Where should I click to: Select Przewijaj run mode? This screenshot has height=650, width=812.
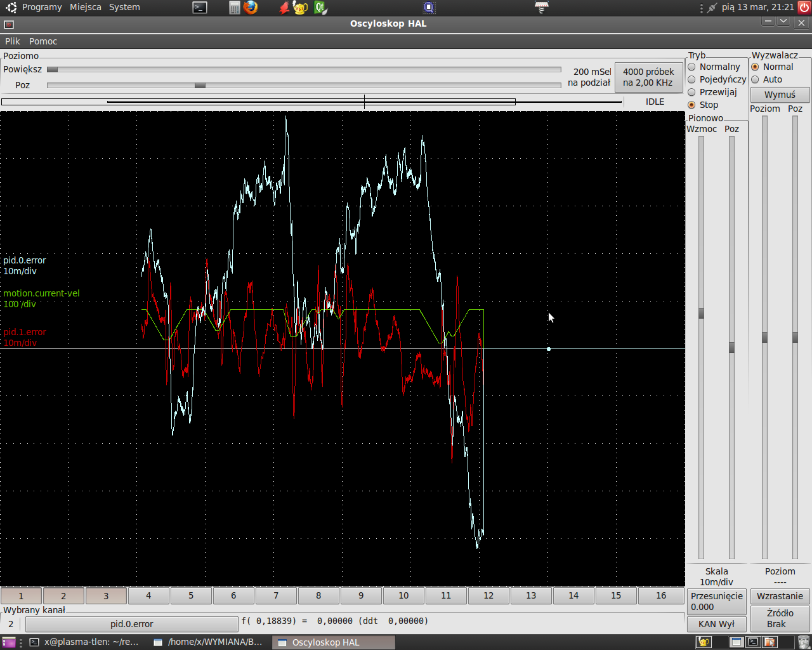click(x=712, y=92)
